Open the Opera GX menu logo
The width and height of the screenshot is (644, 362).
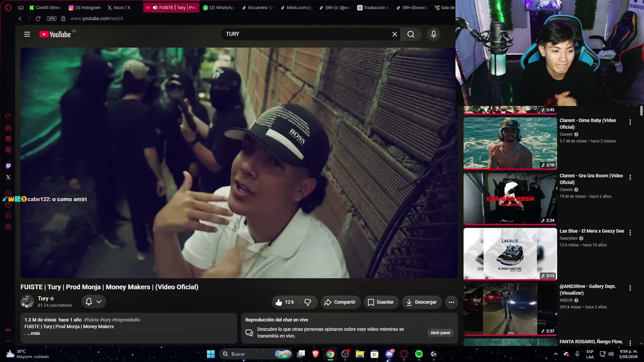point(8,8)
